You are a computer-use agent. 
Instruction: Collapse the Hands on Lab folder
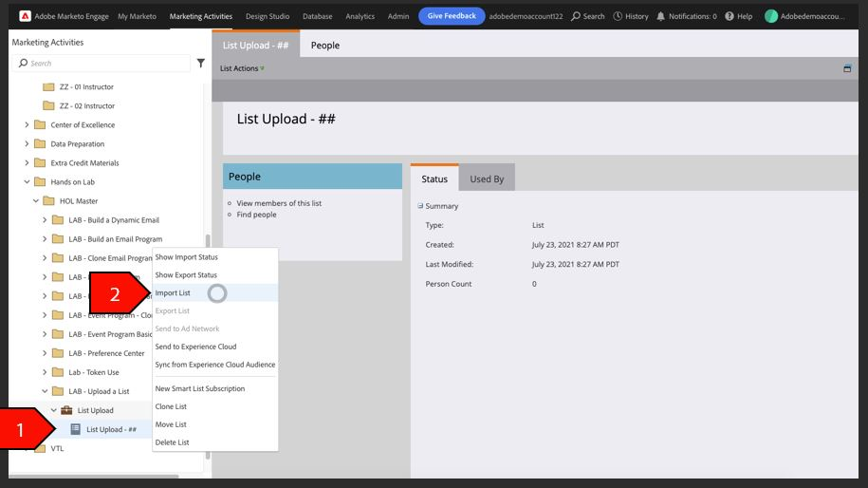click(27, 182)
